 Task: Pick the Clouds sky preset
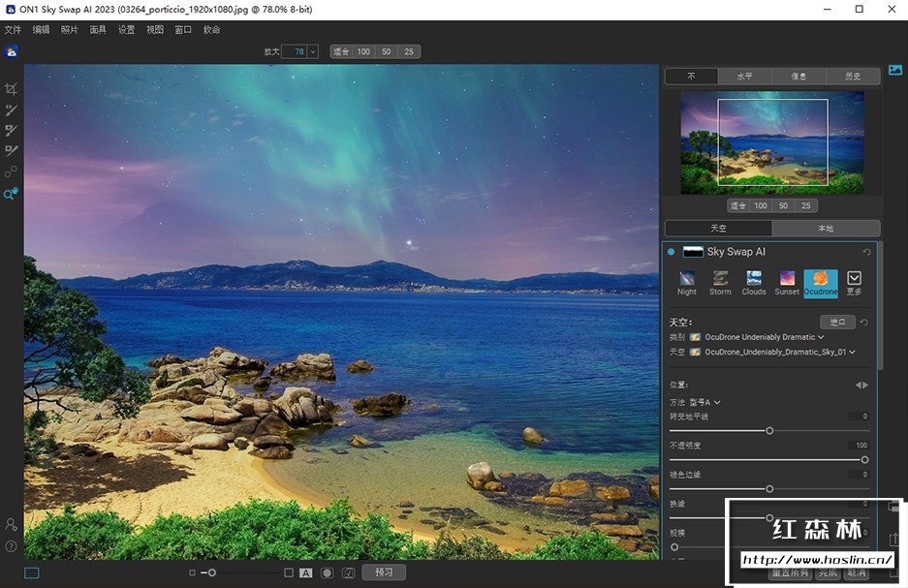click(754, 283)
